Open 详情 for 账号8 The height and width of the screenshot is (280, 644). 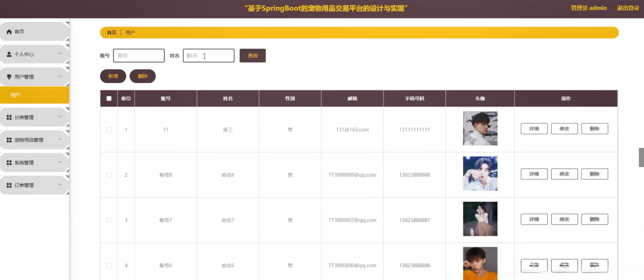[534, 174]
